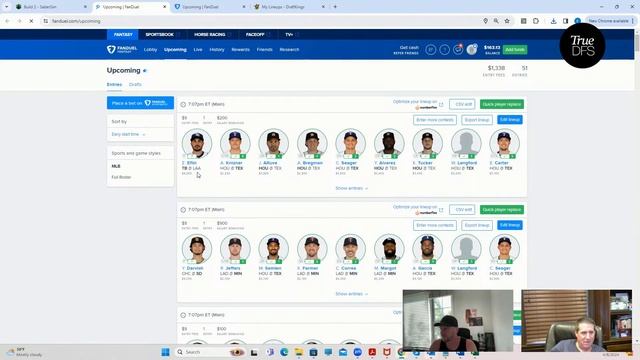Open the Chrome downloads icon
The image size is (640, 360).
553,21
